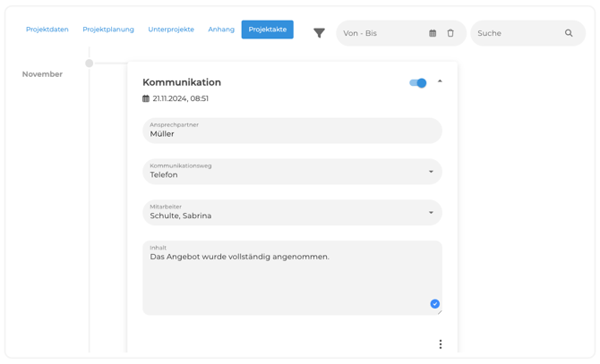Screen dimensions: 600x364
Task: Open the Projektplanung tab
Action: [x=108, y=30]
